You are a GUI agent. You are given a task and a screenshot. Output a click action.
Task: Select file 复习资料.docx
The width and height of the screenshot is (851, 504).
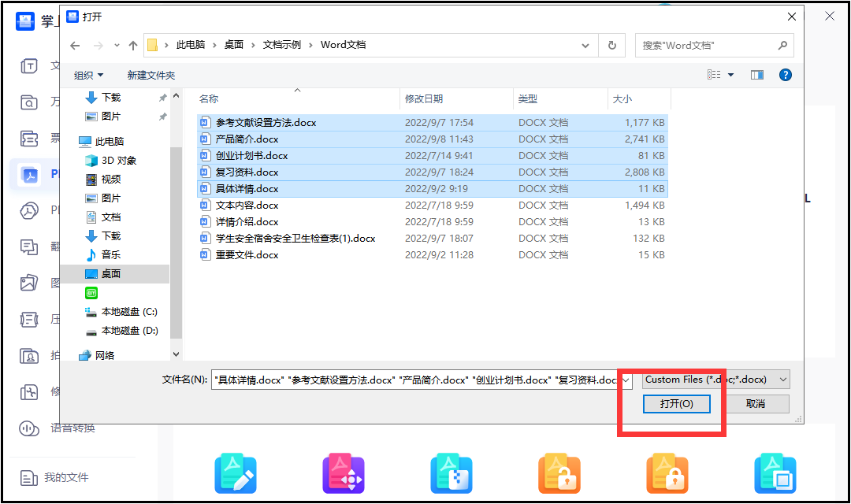coord(432,172)
